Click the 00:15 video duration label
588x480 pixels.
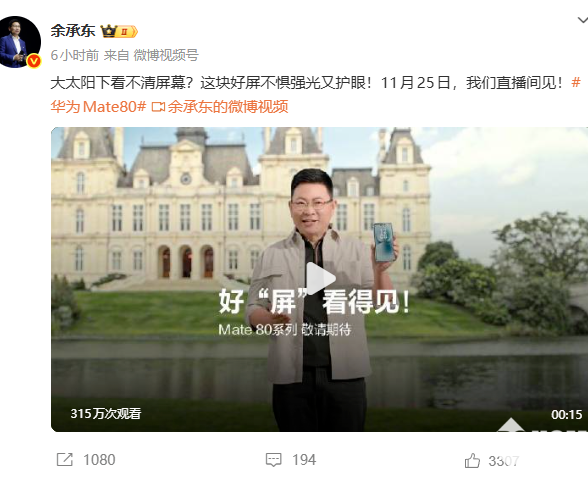tap(566, 414)
